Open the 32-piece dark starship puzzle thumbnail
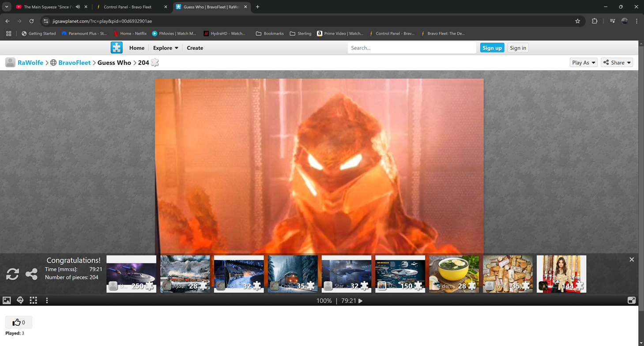The height and width of the screenshot is (346, 644). pyautogui.click(x=346, y=274)
